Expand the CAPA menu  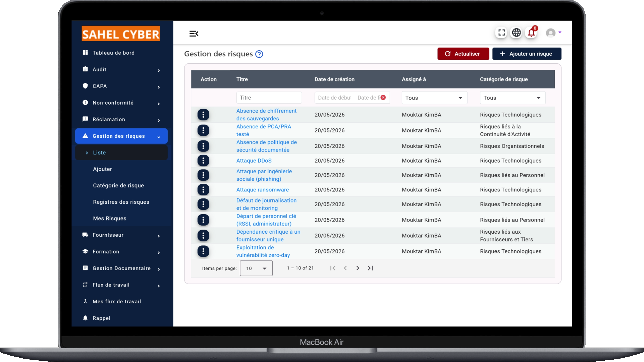pos(121,86)
